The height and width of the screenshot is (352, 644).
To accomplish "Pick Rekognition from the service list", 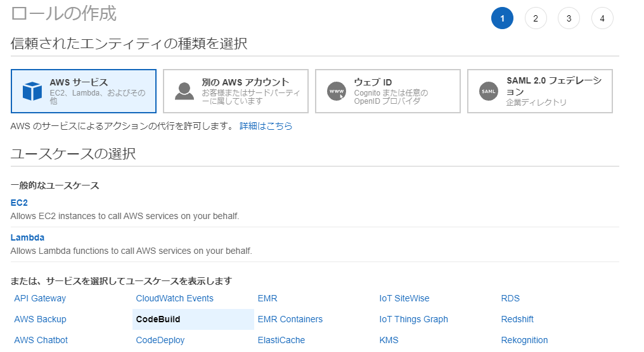I will [524, 340].
